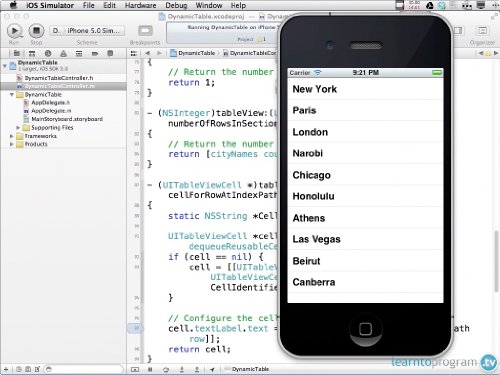Collapse the DynamicTable project disclosure triangle
Image resolution: width=500 pixels, height=375 pixels.
coord(5,66)
